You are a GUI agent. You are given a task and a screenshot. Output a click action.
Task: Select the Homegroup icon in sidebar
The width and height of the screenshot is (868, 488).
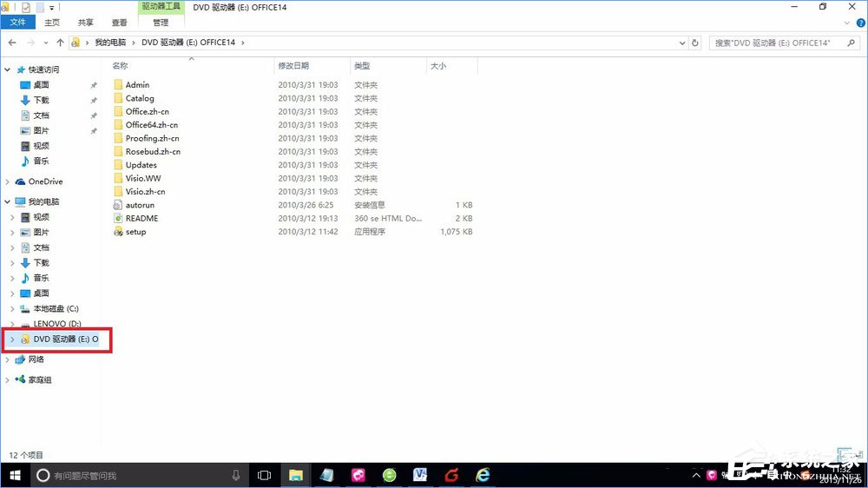21,379
